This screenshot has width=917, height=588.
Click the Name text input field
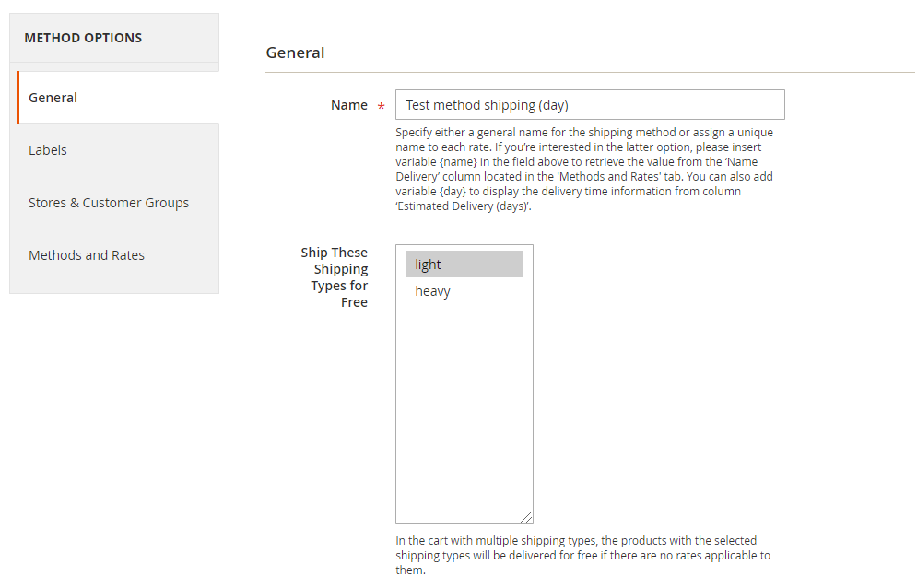[x=590, y=105]
